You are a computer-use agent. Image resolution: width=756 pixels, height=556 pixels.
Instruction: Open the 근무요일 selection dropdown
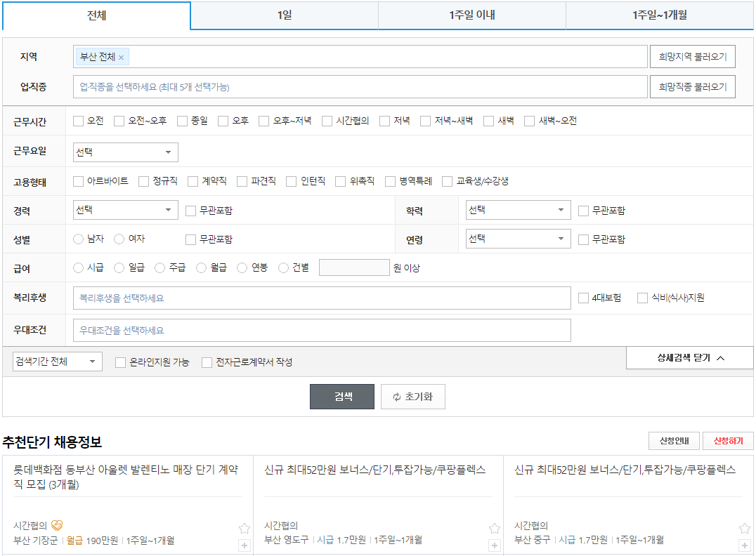[x=124, y=152]
